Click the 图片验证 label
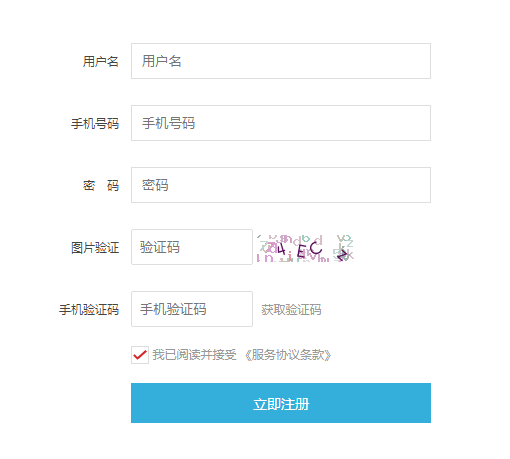This screenshot has width=510, height=459. click(x=95, y=248)
